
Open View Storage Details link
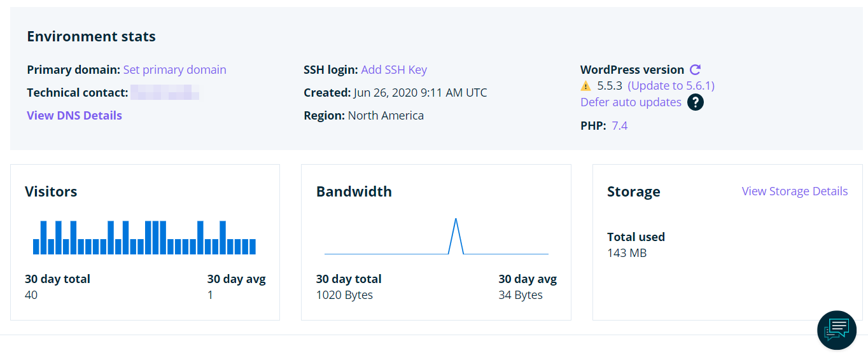[x=794, y=191]
